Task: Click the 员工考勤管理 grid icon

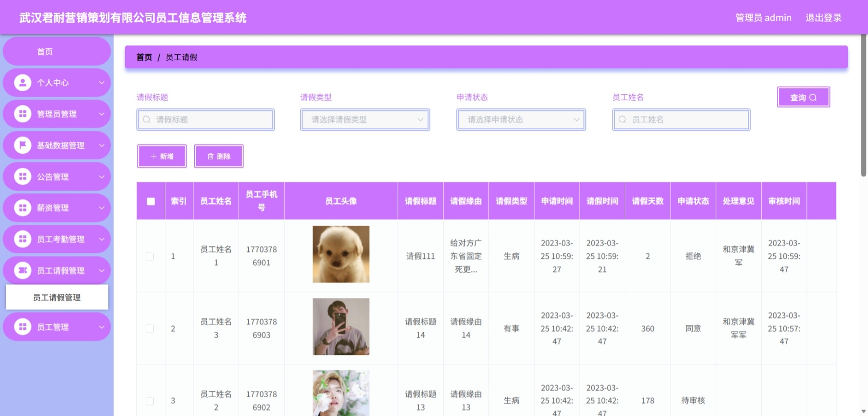Action: [23, 239]
